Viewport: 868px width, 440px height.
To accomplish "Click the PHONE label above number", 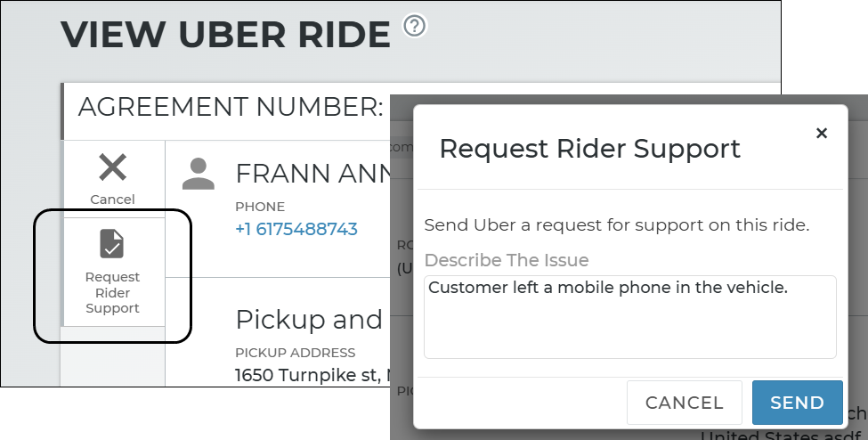I will tap(260, 207).
